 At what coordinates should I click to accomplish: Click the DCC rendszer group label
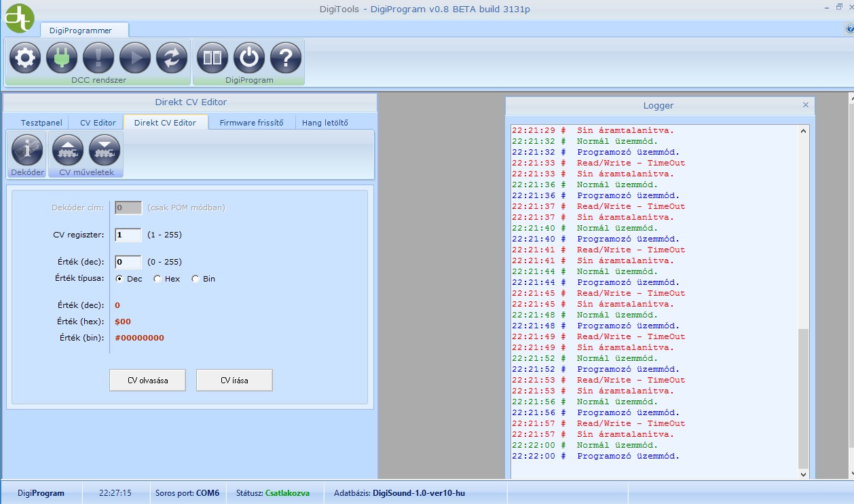[x=98, y=80]
